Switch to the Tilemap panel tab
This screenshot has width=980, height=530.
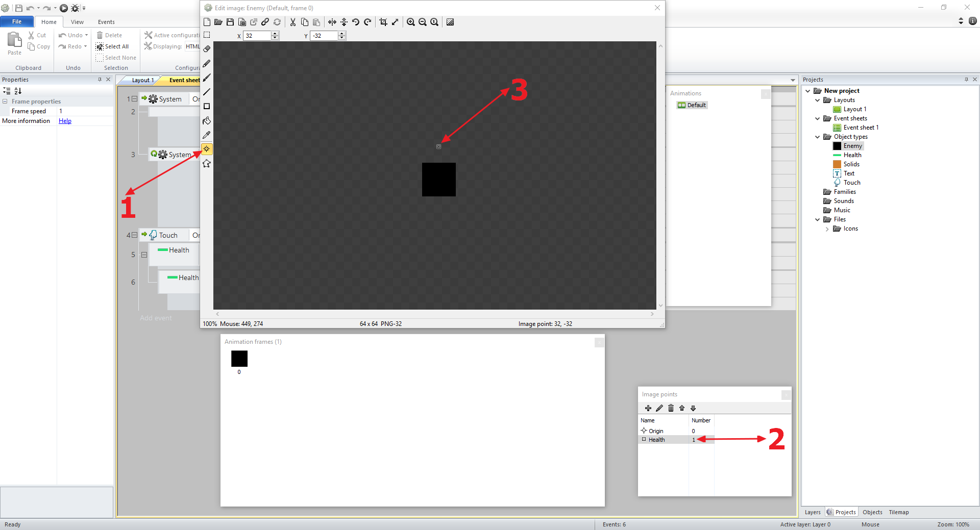click(x=899, y=512)
